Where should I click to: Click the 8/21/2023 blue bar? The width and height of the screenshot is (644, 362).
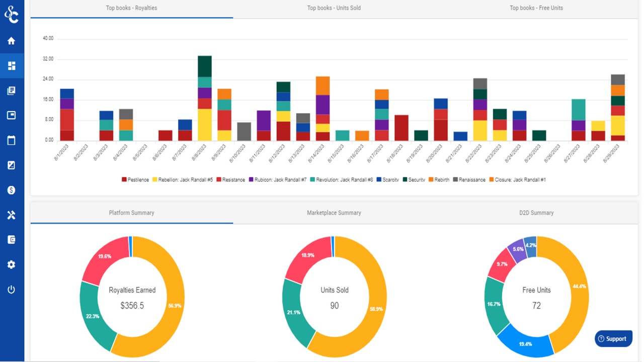pyautogui.click(x=460, y=136)
